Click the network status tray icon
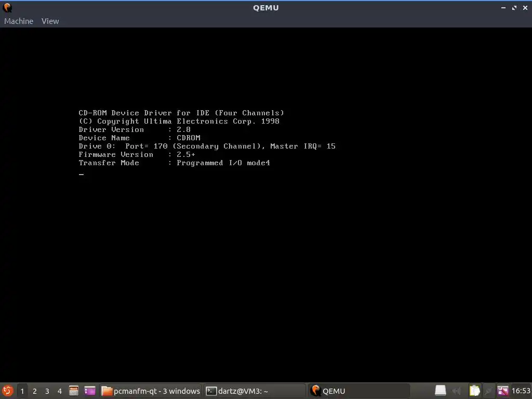The width and height of the screenshot is (532, 399). point(488,391)
